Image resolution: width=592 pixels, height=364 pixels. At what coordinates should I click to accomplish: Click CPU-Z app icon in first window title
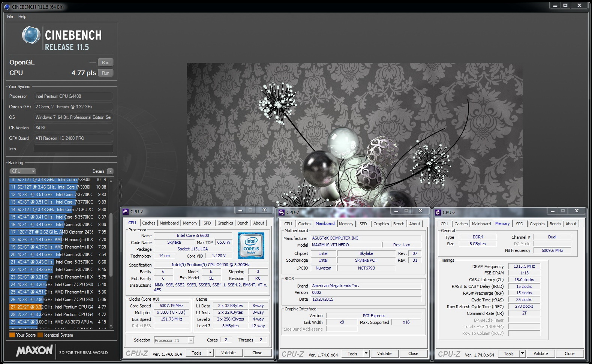tap(126, 212)
